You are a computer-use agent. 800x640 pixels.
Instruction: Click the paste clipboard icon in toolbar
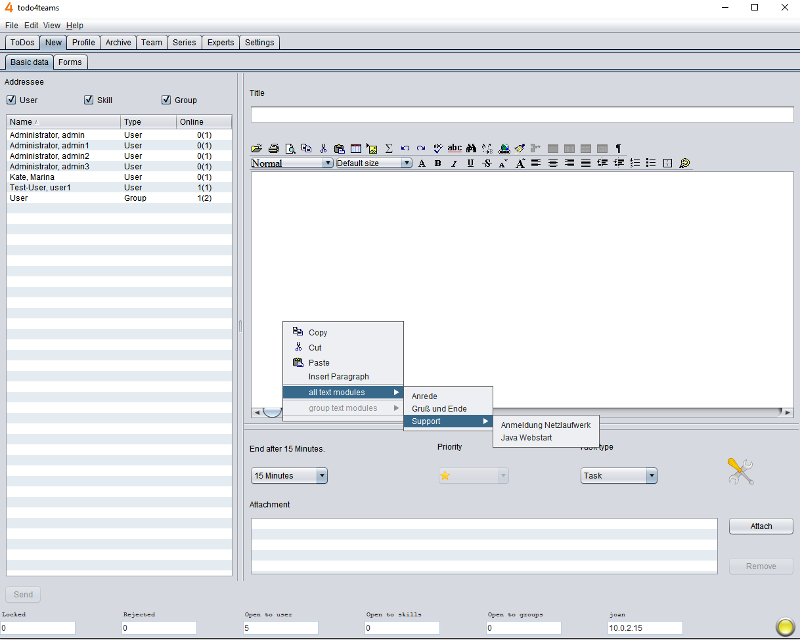(339, 149)
